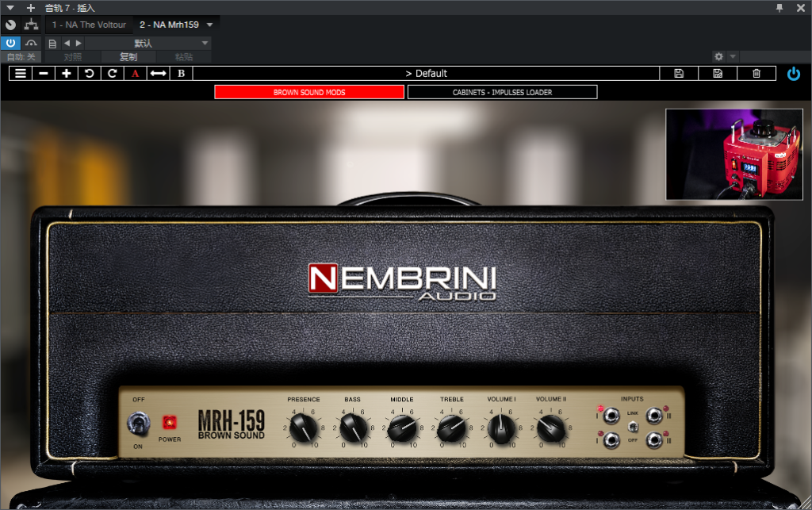This screenshot has width=812, height=510.
Task: Adjust the MIDDLE knob
Action: pyautogui.click(x=402, y=428)
